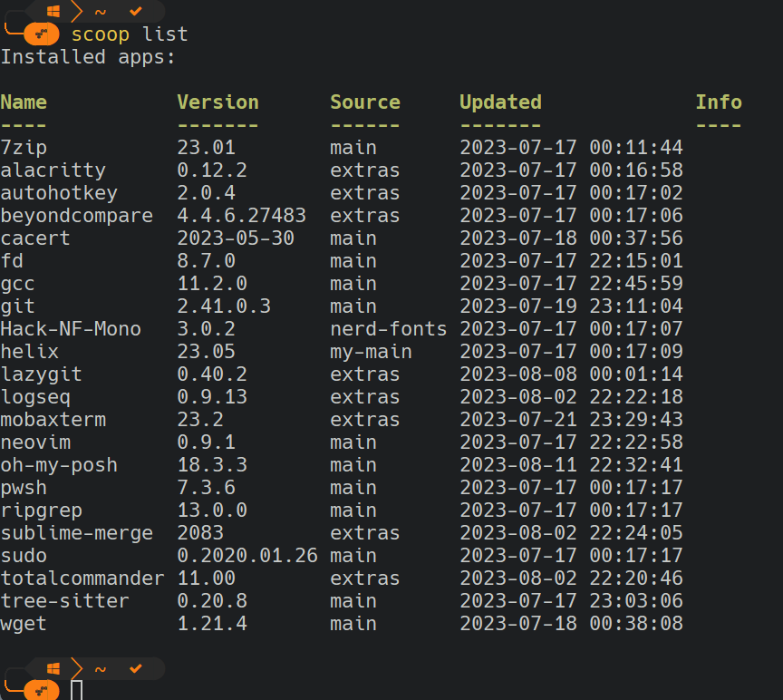Select the 'wget' app name
783x700 pixels.
point(24,624)
